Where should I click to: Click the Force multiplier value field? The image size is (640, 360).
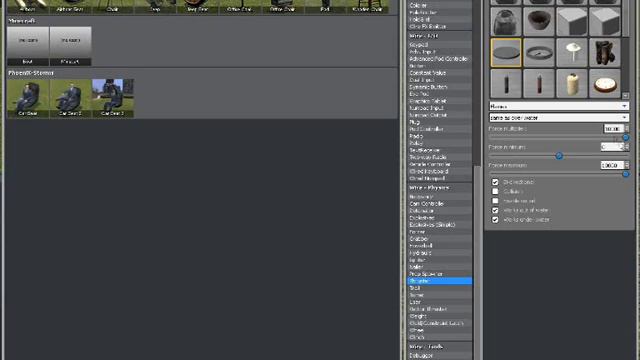pos(613,129)
